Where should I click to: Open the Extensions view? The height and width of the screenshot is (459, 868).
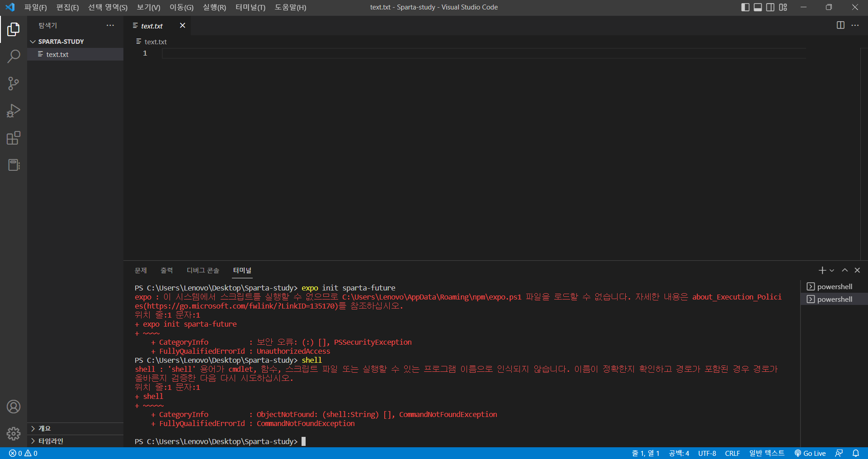pos(14,138)
